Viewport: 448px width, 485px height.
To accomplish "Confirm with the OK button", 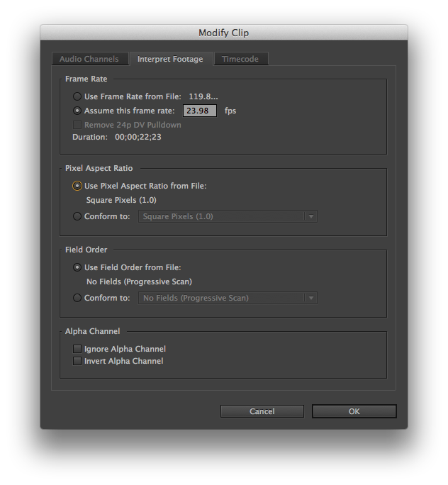I will click(354, 411).
